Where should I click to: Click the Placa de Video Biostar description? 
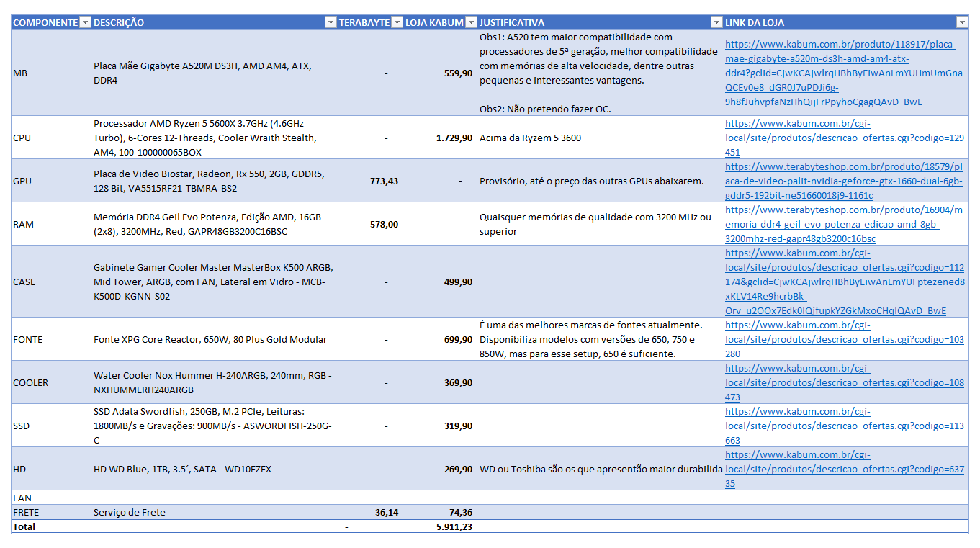pyautogui.click(x=209, y=181)
